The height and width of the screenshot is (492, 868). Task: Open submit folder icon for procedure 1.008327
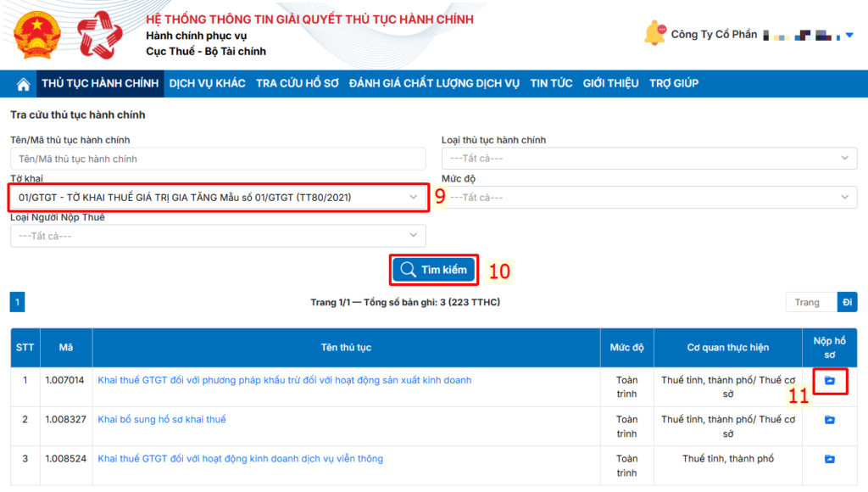tap(829, 420)
